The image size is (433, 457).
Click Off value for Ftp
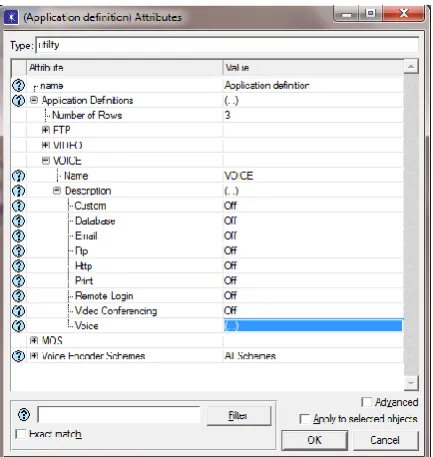point(313,251)
